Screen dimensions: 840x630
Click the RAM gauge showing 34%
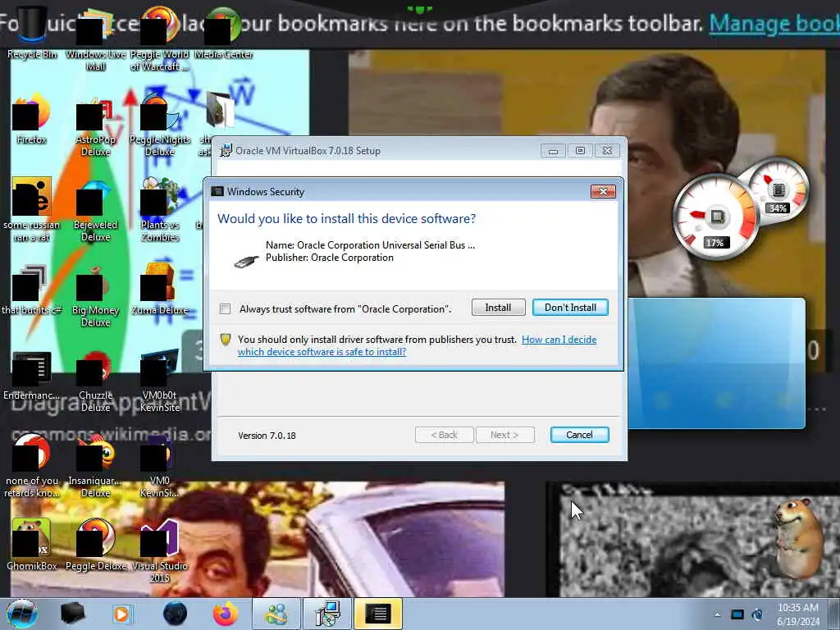(x=778, y=189)
